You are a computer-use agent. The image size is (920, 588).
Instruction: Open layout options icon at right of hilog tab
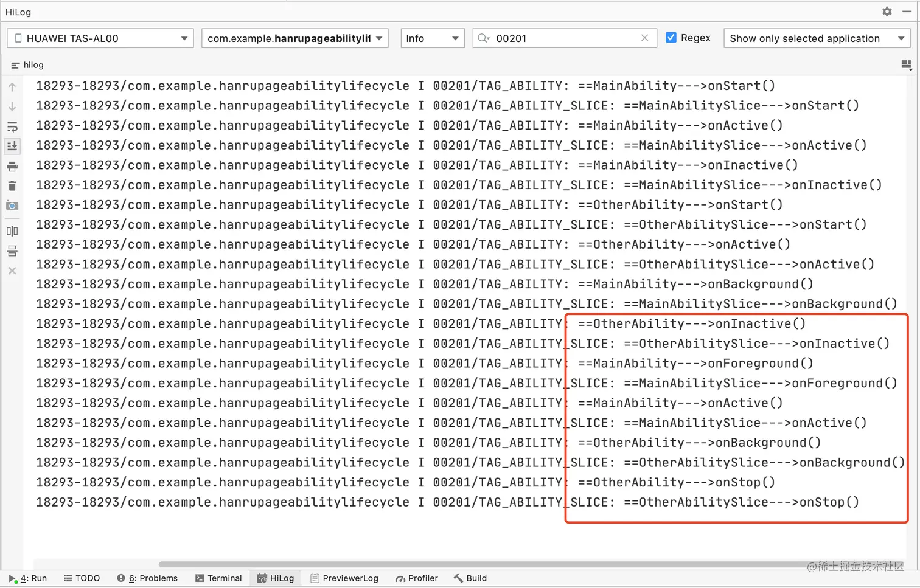pyautogui.click(x=907, y=65)
